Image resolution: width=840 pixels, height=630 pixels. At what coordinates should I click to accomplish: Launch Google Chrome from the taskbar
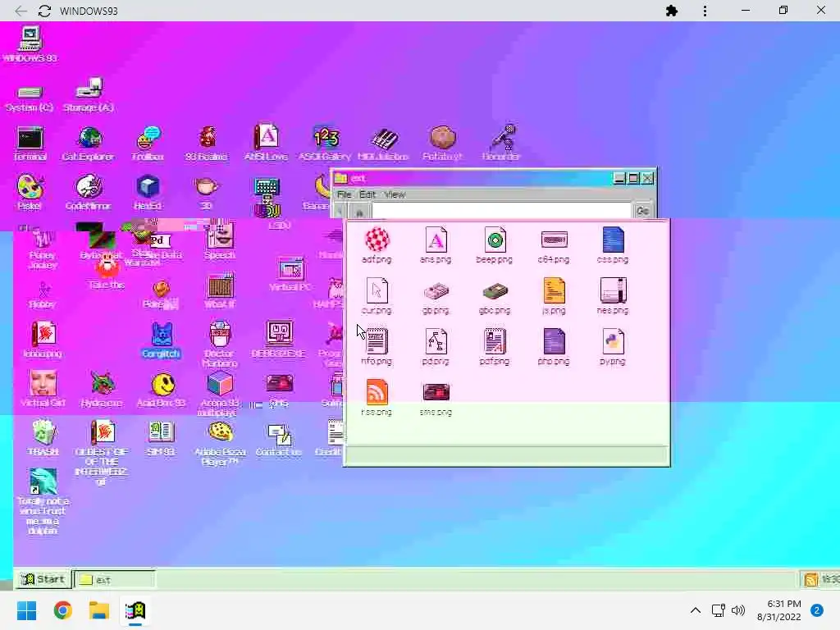point(63,610)
